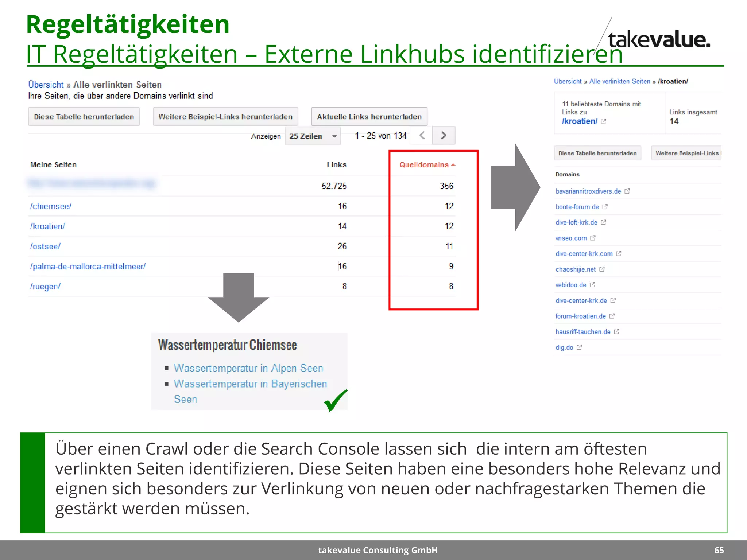The image size is (747, 560).
Task: Click the Quelldomains column header
Action: tap(424, 165)
